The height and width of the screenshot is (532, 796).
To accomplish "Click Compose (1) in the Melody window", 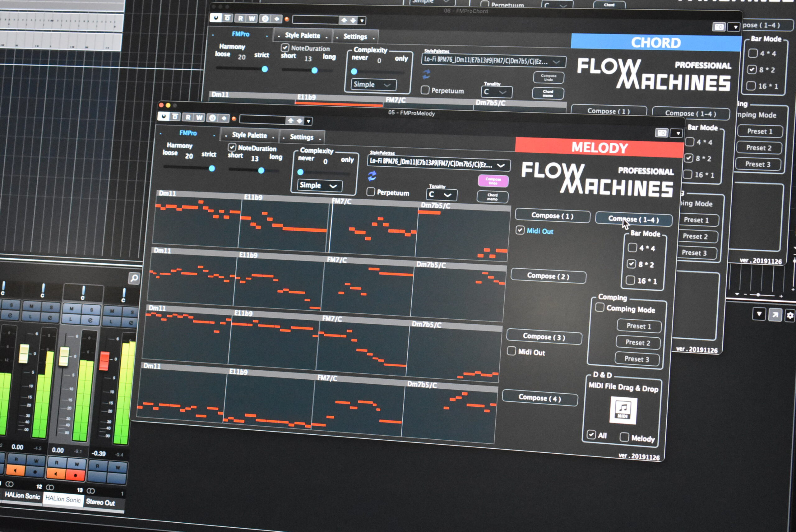I will [x=553, y=216].
